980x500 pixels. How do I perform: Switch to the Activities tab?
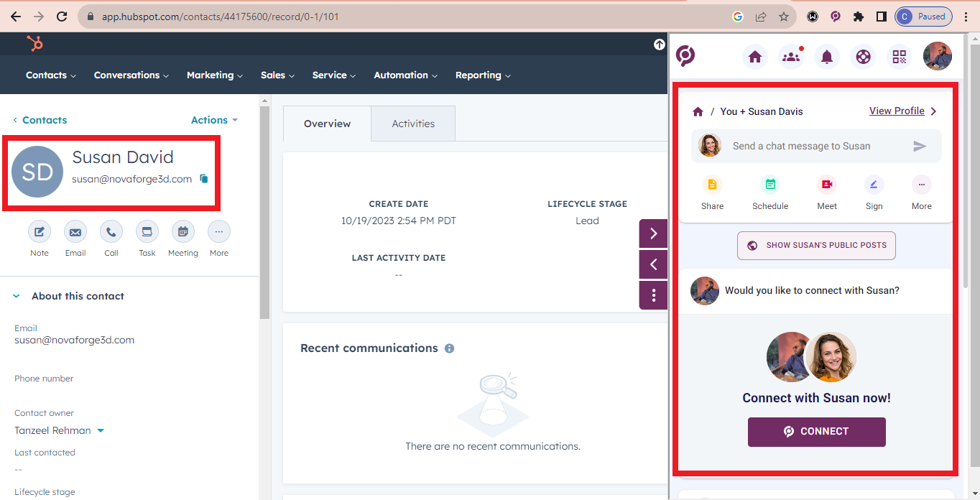(413, 124)
